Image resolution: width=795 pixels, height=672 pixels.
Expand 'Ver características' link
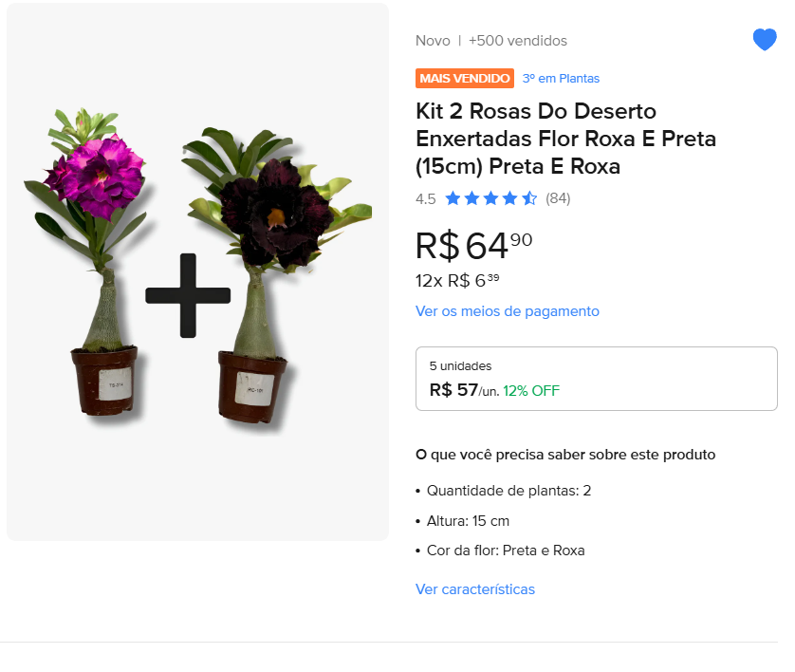pyautogui.click(x=475, y=589)
